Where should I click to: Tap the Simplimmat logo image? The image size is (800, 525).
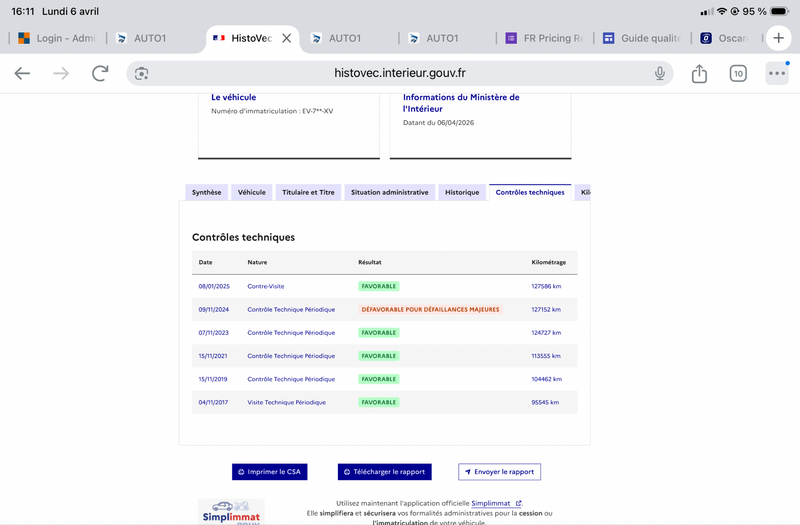click(231, 511)
